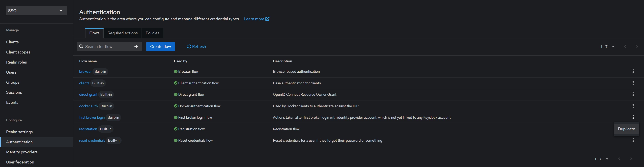This screenshot has height=167, width=644.
Task: Toggle kebab menu for first broker login
Action: tap(633, 117)
